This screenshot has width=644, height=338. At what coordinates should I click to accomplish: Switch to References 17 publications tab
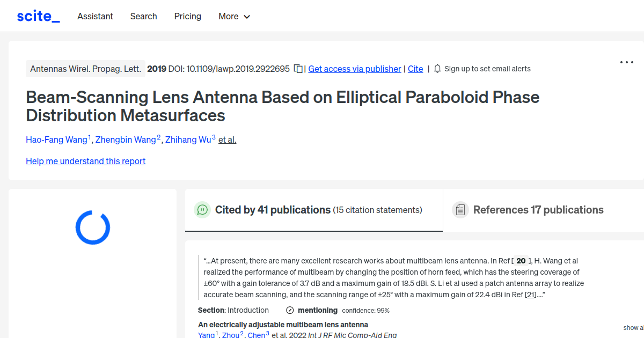[x=538, y=210]
